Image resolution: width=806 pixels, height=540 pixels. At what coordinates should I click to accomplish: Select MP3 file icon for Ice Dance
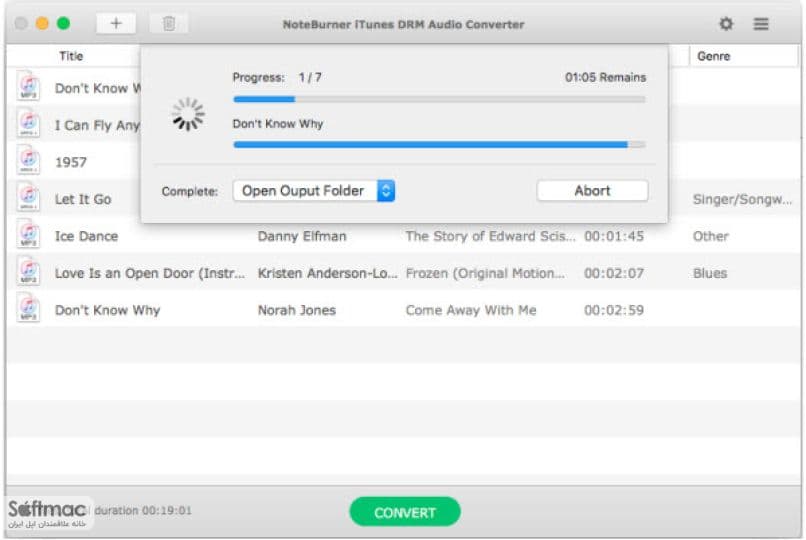click(x=28, y=234)
